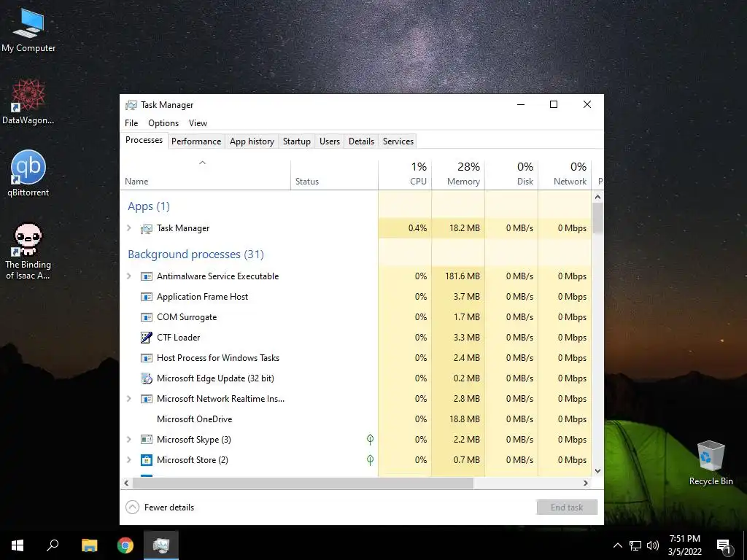Click the Task Manager app row icon
The height and width of the screenshot is (560, 747).
coord(146,228)
